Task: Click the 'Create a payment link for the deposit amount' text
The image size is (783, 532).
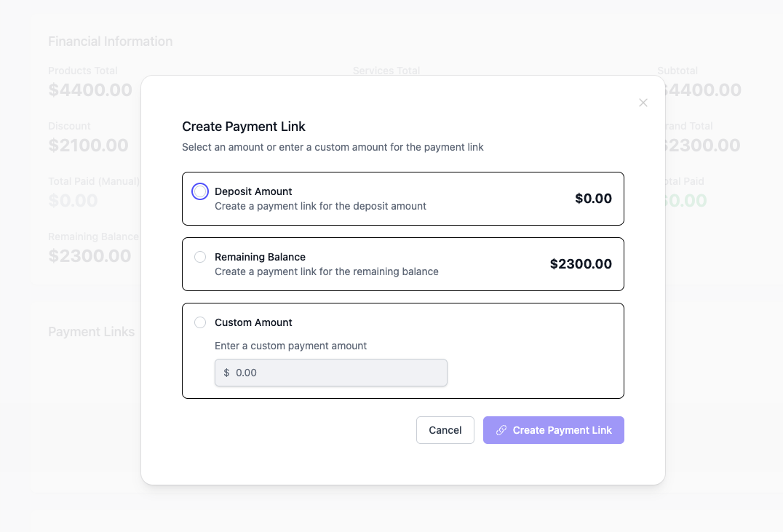Action: [x=320, y=206]
